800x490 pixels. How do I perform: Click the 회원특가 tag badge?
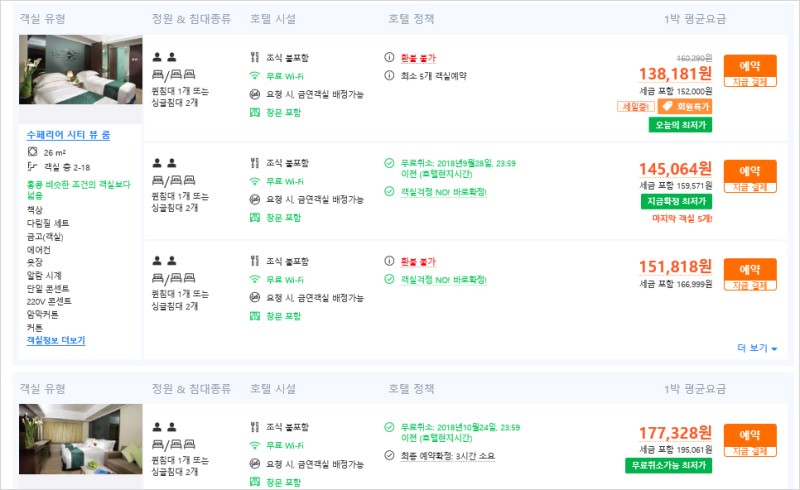coord(685,106)
